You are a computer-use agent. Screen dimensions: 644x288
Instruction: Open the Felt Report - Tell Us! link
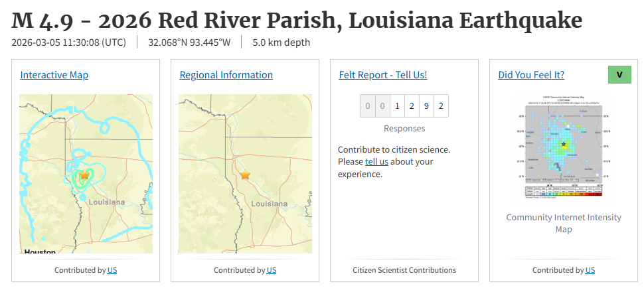[x=382, y=75]
